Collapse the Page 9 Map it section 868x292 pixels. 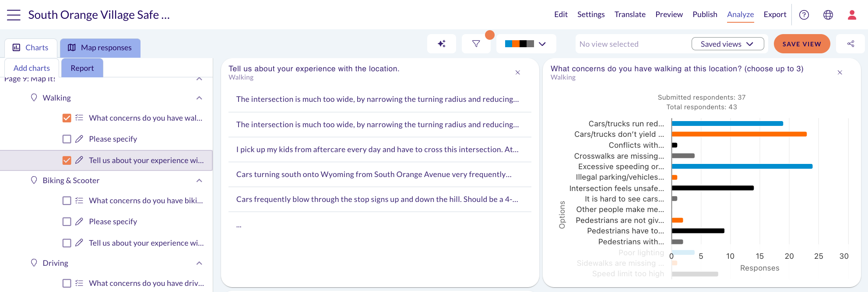coord(199,79)
